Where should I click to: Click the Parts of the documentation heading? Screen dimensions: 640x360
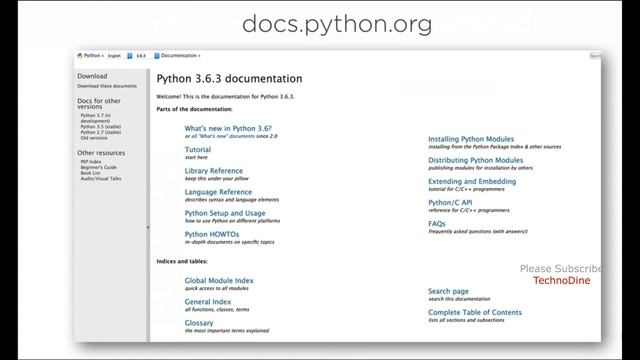(x=194, y=109)
